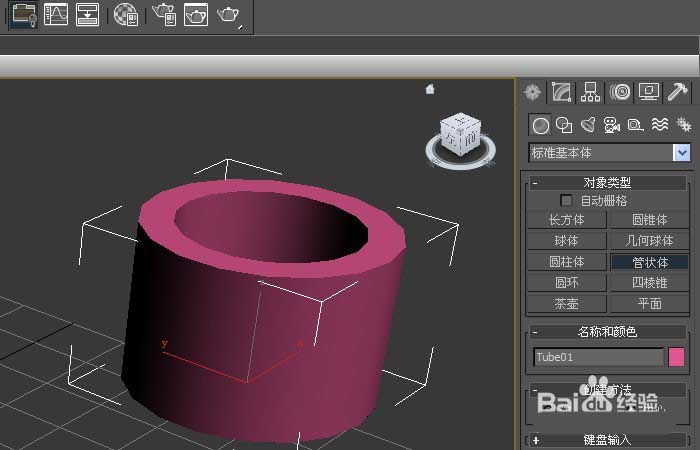Click the Tube01 name input field
Viewport: 700px width, 450px height.
(x=598, y=357)
